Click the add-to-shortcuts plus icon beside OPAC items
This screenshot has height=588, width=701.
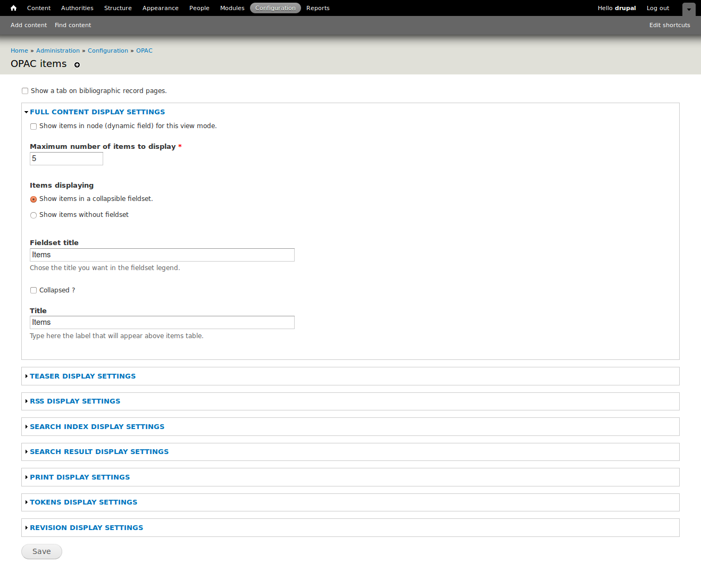click(77, 65)
